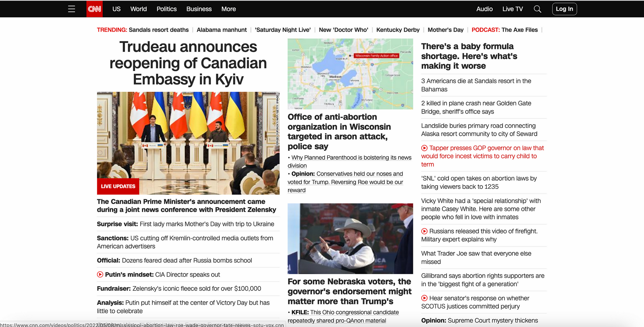Go to Live TV
The height and width of the screenshot is (327, 644).
point(513,9)
